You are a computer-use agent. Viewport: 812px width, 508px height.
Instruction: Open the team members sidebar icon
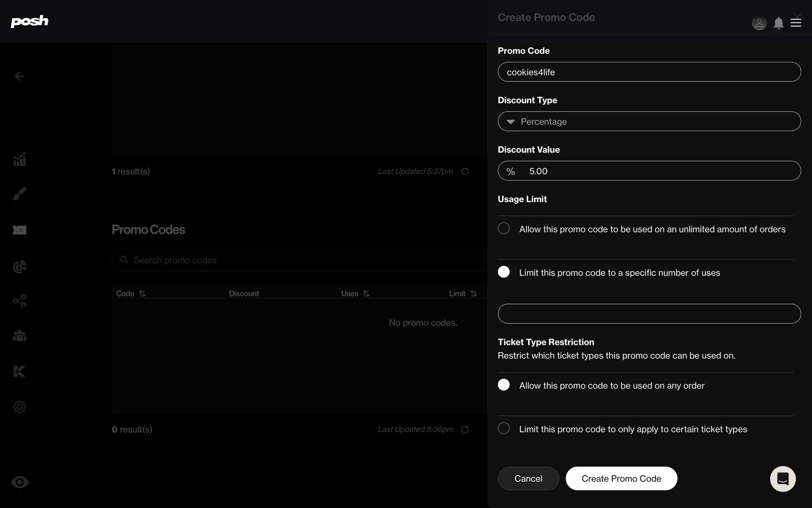(19, 336)
